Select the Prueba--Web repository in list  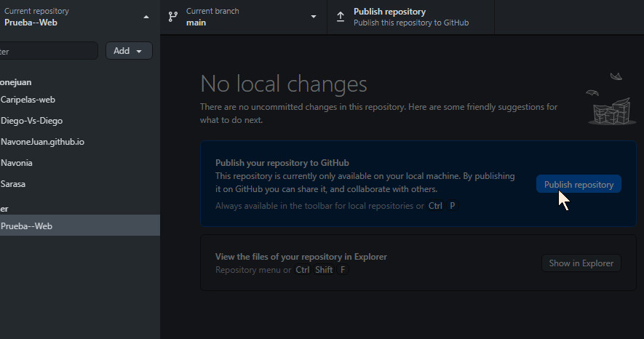79,226
